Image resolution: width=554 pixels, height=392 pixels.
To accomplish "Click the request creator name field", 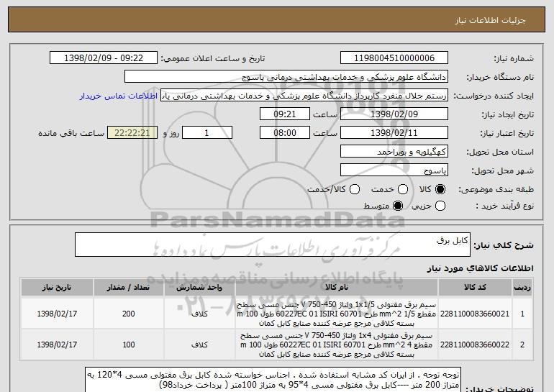I will point(304,96).
